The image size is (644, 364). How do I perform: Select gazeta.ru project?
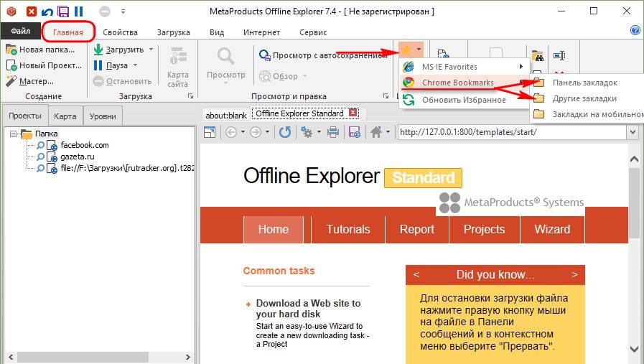pos(78,157)
